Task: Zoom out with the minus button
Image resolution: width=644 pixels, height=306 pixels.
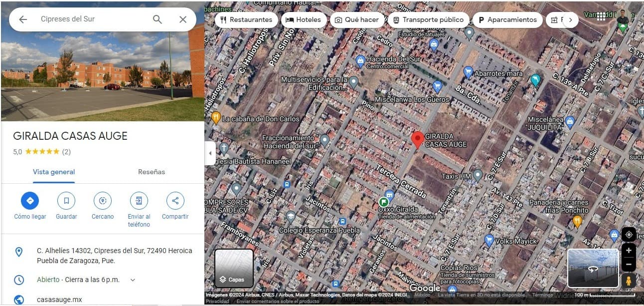Action: click(x=629, y=265)
